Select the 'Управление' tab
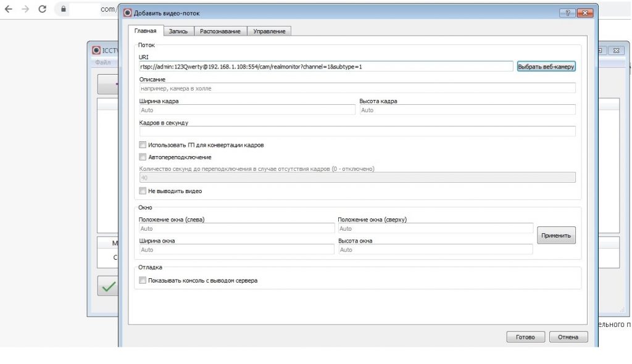The width and height of the screenshot is (632, 364). pyautogui.click(x=269, y=31)
